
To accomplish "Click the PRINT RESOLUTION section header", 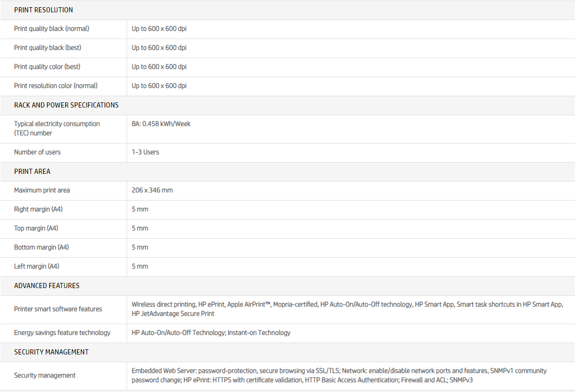I will (x=43, y=10).
